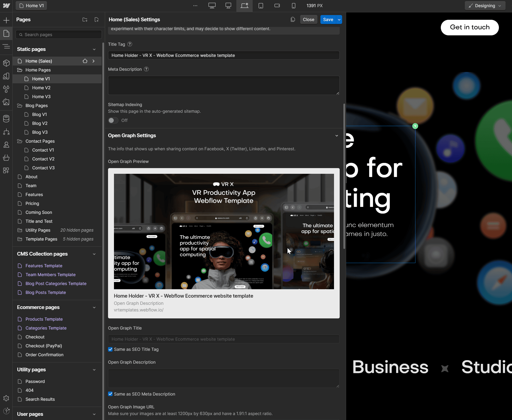512x420 pixels.
Task: Collapse the Static pages section
Action: click(94, 49)
